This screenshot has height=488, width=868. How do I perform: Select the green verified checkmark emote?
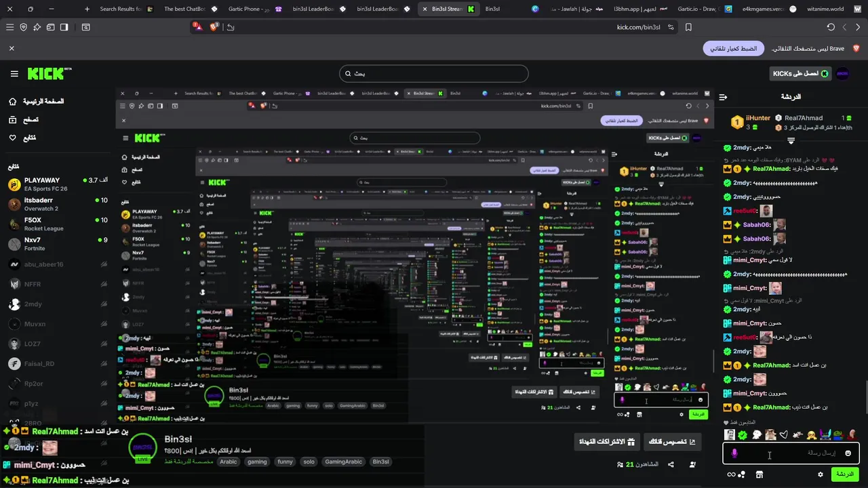[743, 434]
